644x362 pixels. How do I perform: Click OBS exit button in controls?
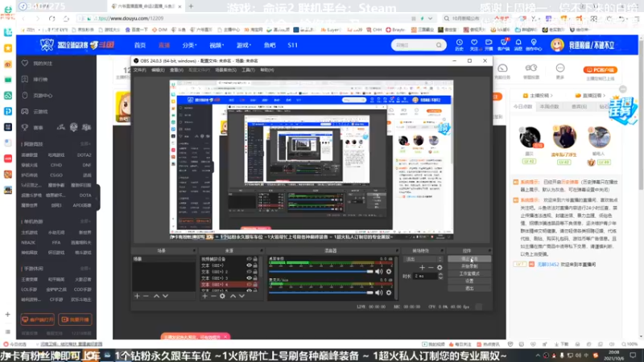coord(469,289)
